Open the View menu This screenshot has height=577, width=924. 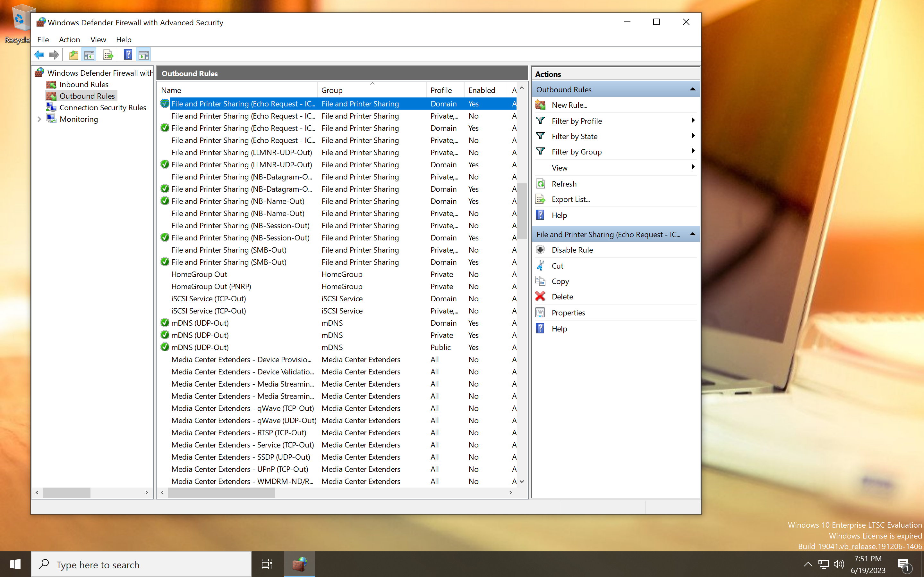click(98, 40)
